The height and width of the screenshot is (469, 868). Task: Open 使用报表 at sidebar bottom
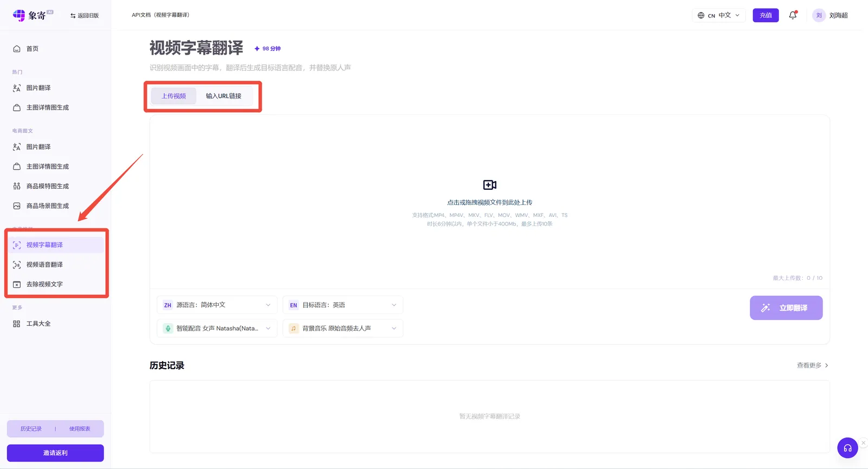tap(80, 429)
